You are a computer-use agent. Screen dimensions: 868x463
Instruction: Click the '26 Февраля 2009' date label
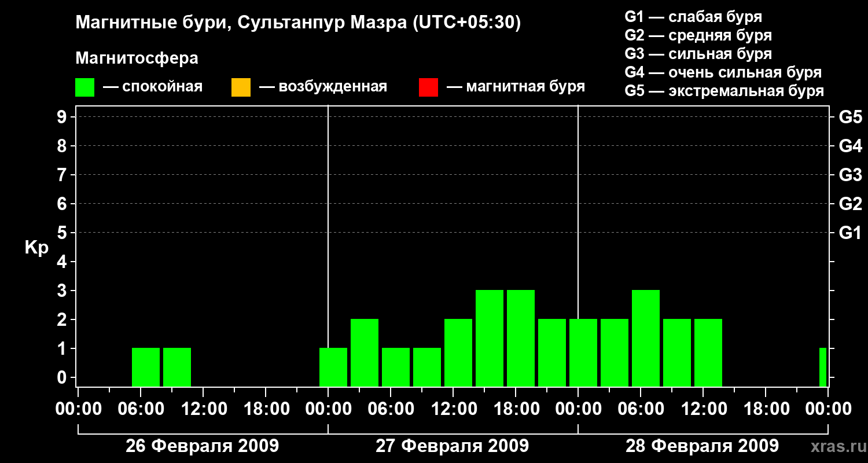[203, 446]
